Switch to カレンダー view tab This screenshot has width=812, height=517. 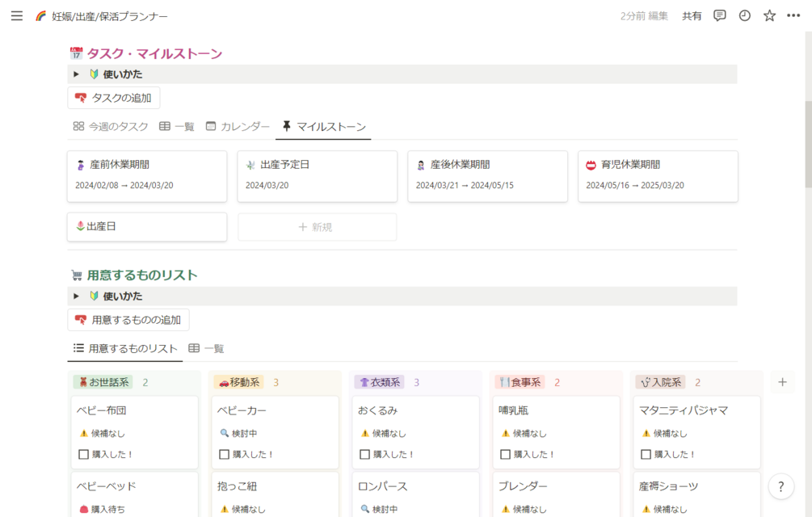[x=238, y=127]
